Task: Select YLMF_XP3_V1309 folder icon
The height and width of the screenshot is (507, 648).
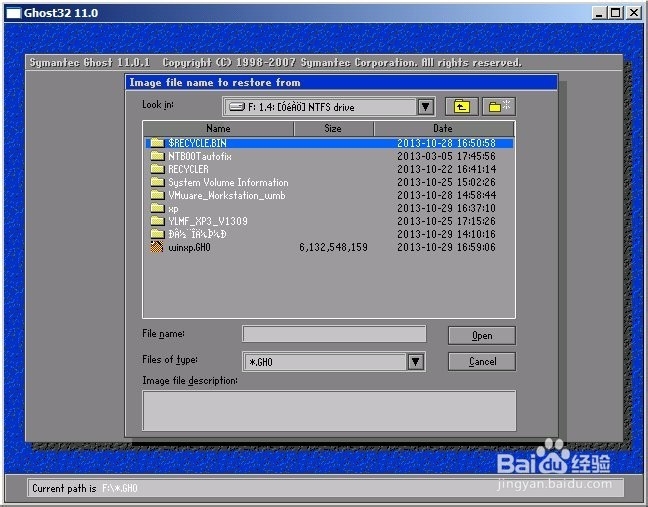Action: [x=157, y=221]
